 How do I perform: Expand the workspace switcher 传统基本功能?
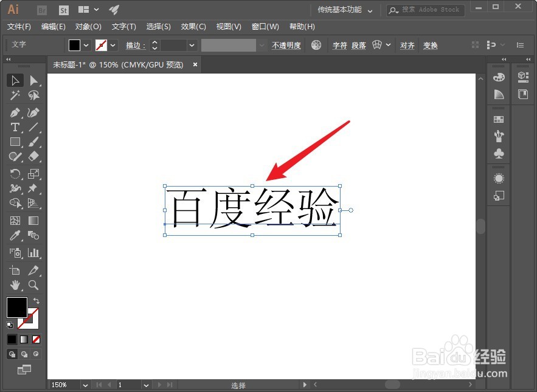pyautogui.click(x=345, y=10)
